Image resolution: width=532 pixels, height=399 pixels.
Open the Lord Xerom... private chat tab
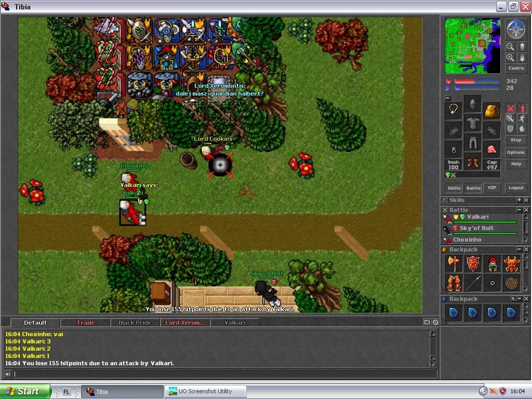coord(185,323)
